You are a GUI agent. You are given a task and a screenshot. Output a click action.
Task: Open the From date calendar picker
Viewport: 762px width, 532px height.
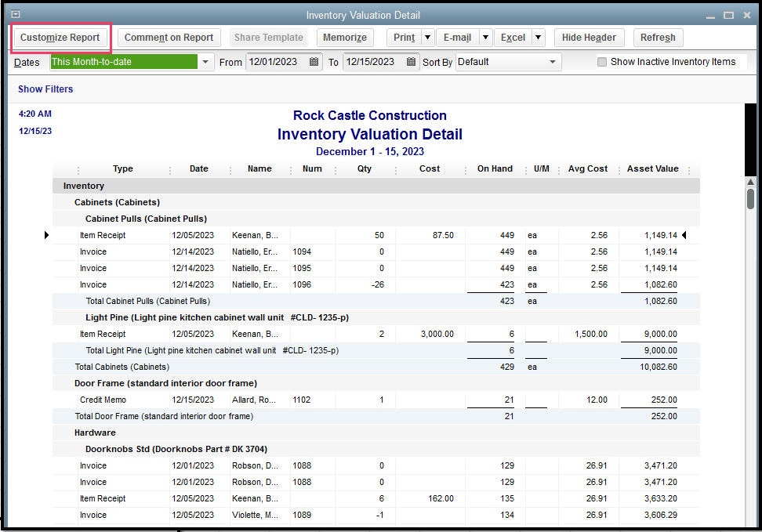point(314,62)
